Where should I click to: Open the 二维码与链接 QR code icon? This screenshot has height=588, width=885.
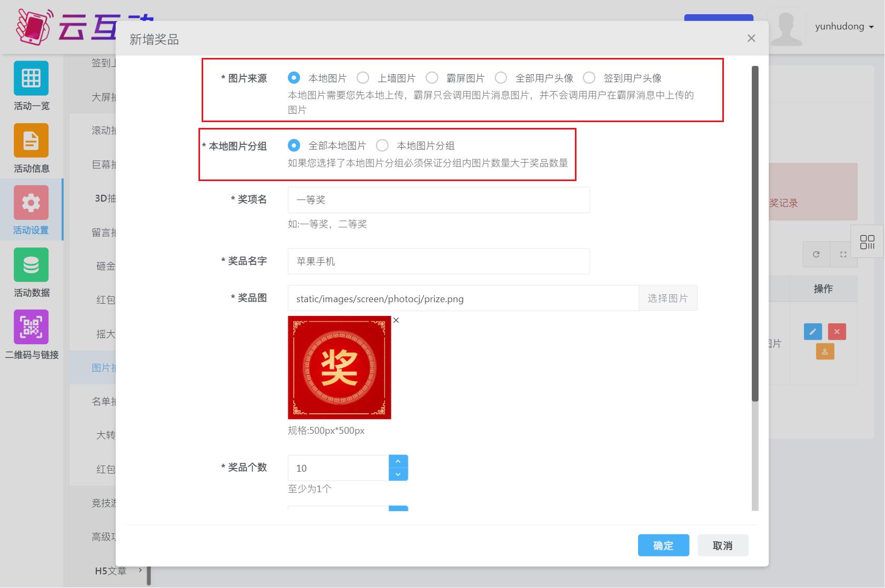31,327
